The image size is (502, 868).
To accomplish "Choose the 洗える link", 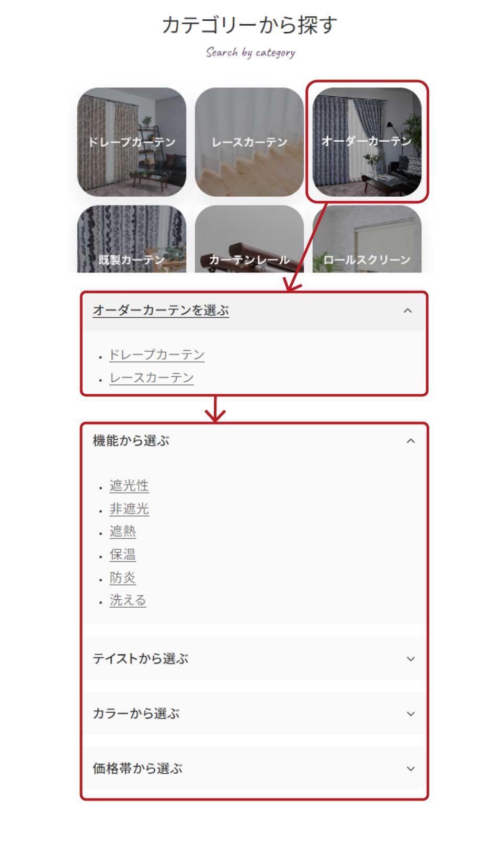I will coord(128,600).
